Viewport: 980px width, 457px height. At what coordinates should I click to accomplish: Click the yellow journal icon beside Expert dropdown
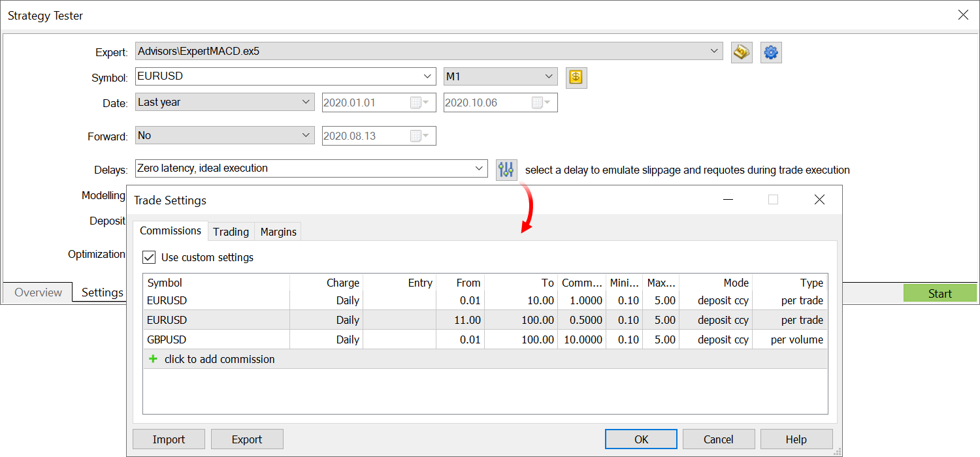tap(741, 52)
